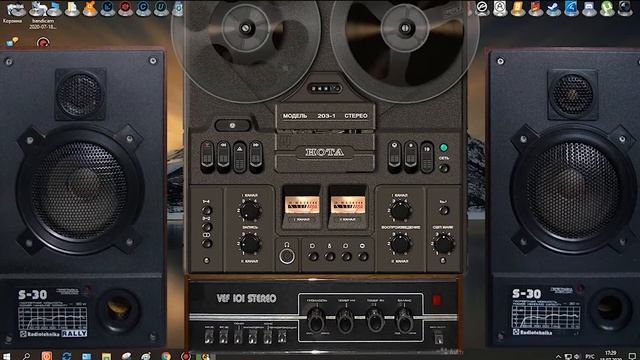Click the rewind key on the НОТА deck
Viewport: 640px width, 360px height.
click(223, 157)
